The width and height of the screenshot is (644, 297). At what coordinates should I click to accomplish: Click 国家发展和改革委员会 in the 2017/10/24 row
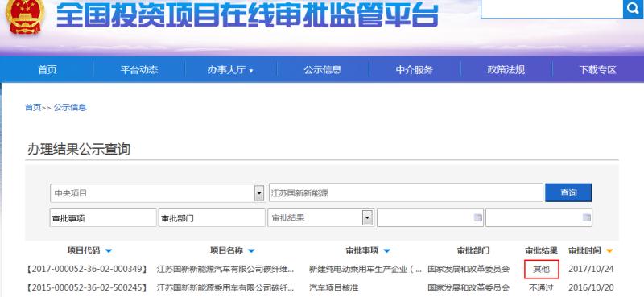[469, 270]
